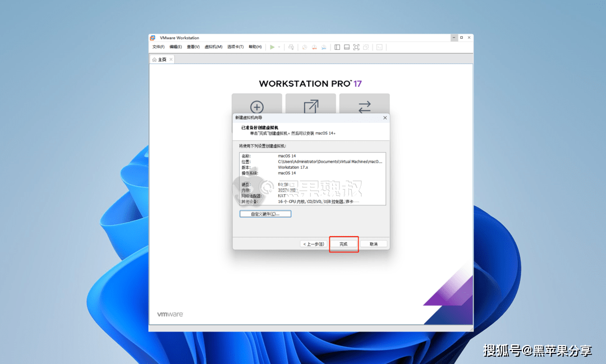Click the Unity mode toolbar icon
The width and height of the screenshot is (606, 364).
coord(366,47)
